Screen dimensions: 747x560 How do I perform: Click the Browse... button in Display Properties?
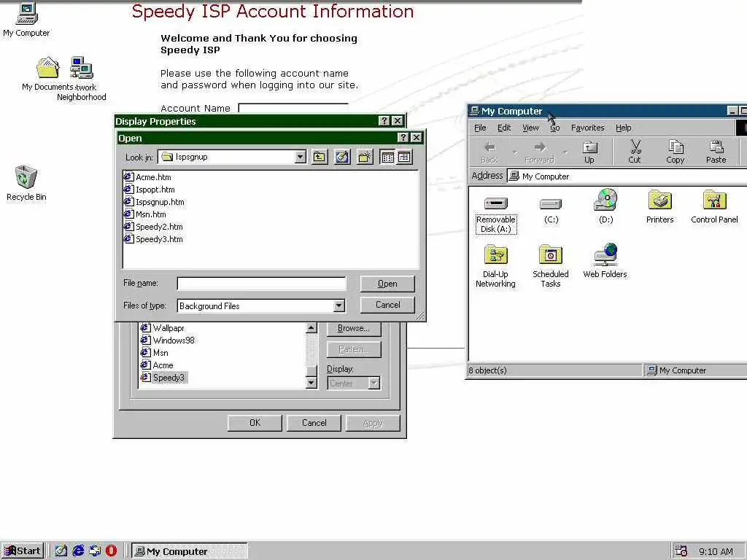coord(354,328)
